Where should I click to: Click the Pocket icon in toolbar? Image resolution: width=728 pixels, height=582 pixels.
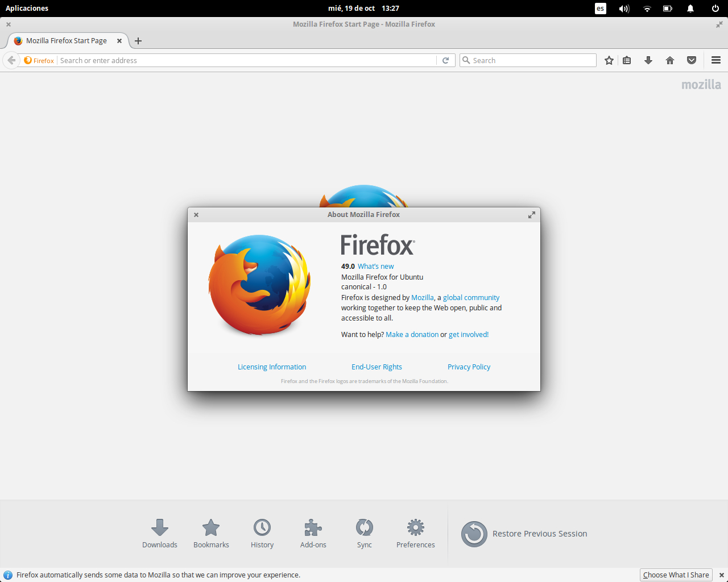click(692, 60)
